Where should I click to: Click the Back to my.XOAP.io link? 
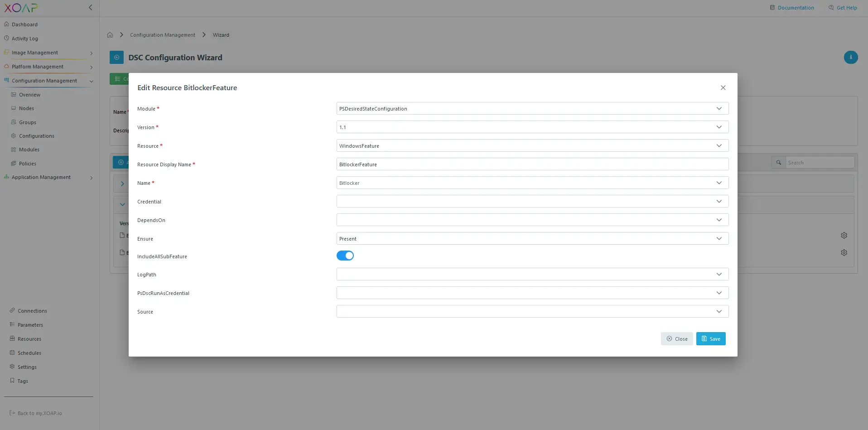(36, 413)
